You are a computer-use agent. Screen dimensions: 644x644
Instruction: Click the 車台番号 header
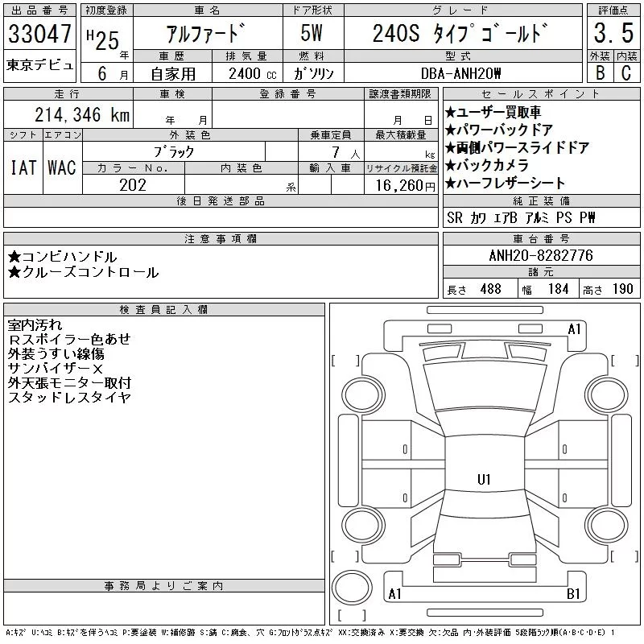pyautogui.click(x=541, y=238)
